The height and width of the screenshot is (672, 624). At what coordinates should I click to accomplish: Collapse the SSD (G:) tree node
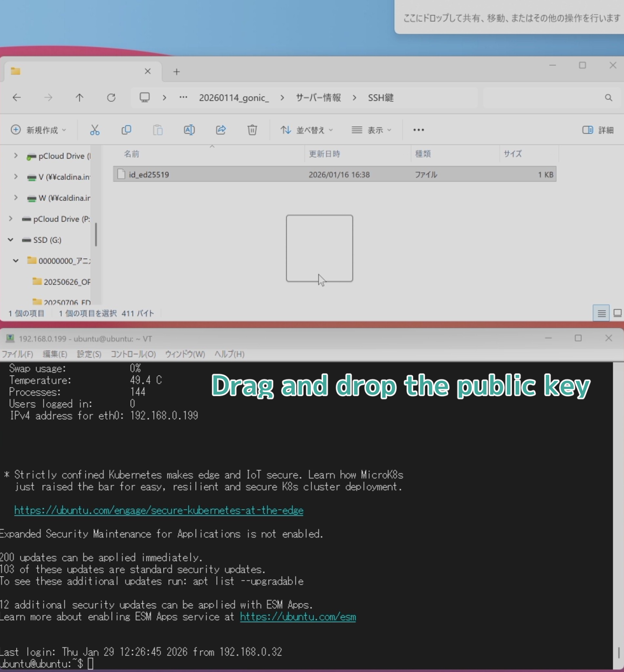(x=10, y=240)
